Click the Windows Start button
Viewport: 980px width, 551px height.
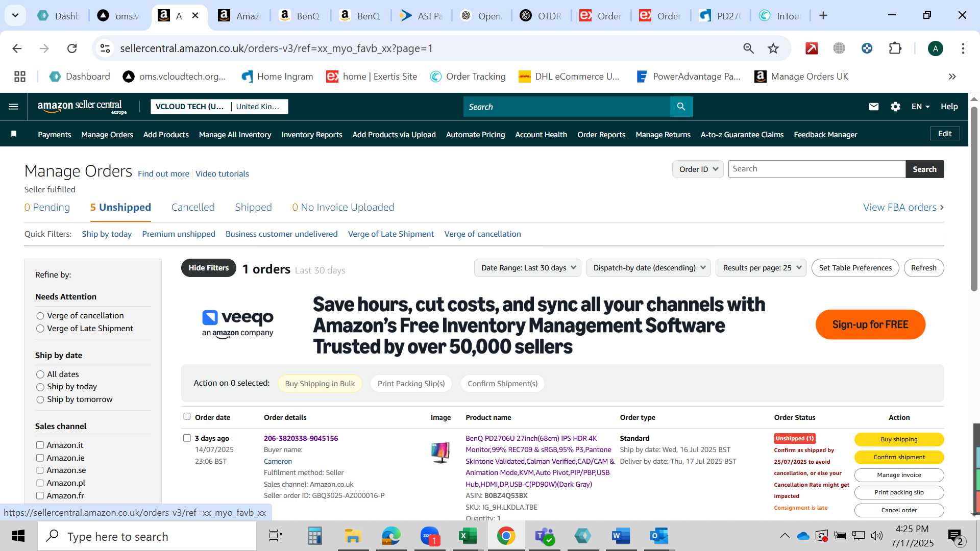(x=18, y=536)
